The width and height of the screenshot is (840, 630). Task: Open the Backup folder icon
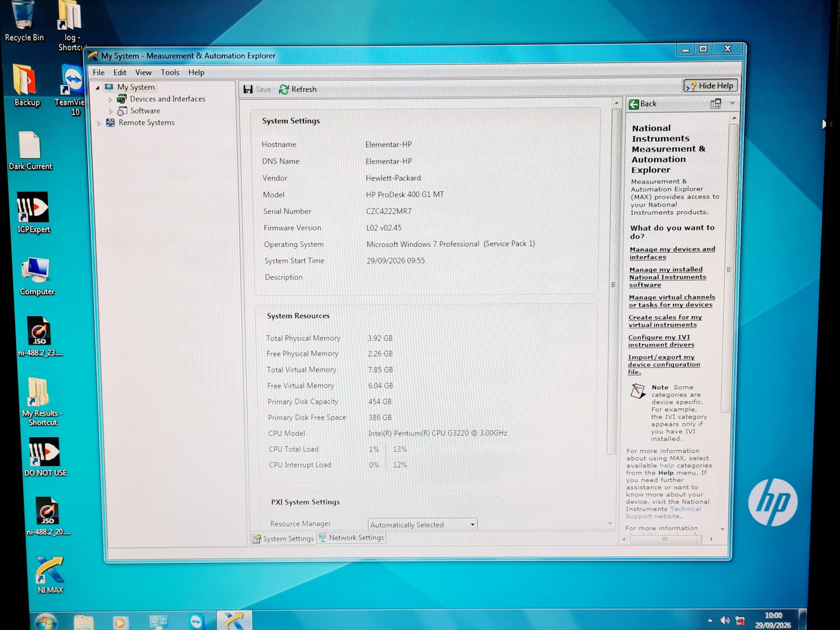point(26,85)
